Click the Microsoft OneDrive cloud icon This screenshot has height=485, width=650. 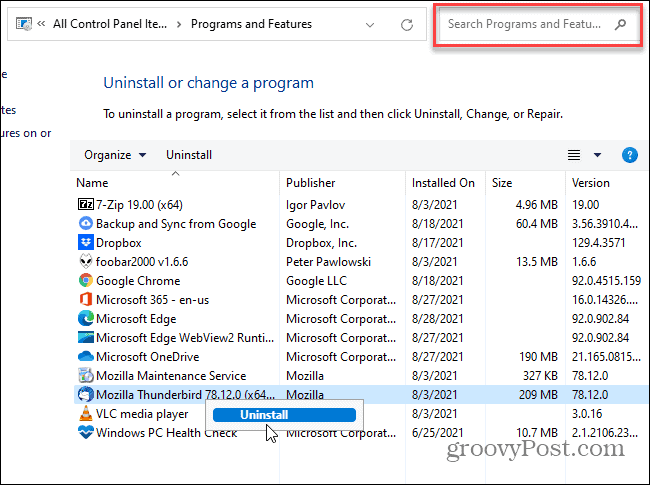click(x=86, y=356)
